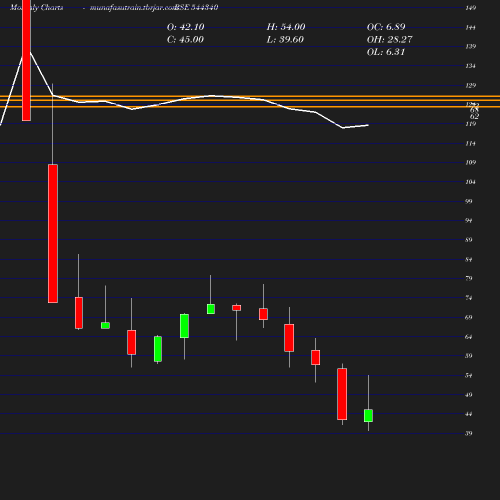Click the 79 price axis label
The height and width of the screenshot is (500, 500).
point(469,278)
